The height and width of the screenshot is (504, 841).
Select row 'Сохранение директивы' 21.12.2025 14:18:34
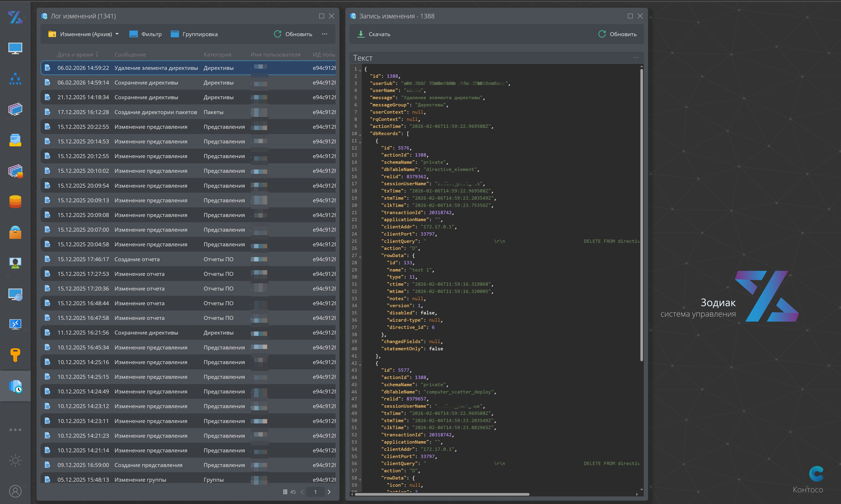click(x=188, y=97)
